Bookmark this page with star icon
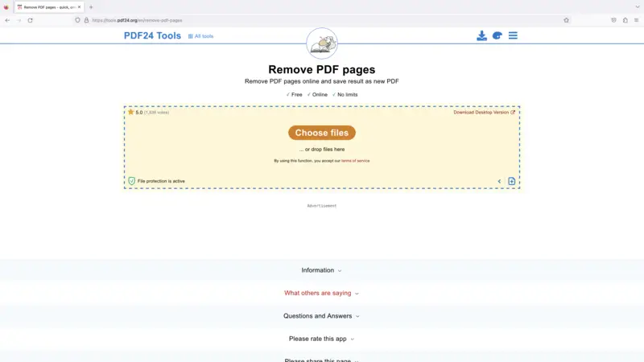The image size is (644, 362). click(567, 20)
